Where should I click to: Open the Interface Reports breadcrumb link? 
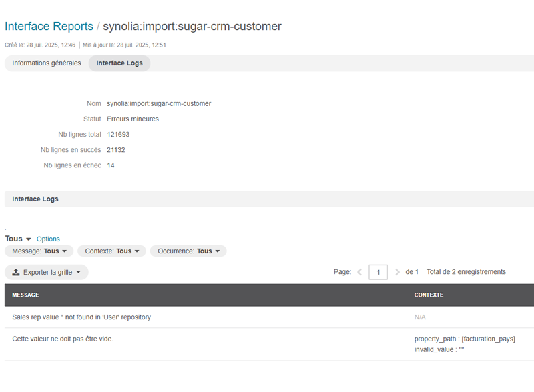pos(49,27)
